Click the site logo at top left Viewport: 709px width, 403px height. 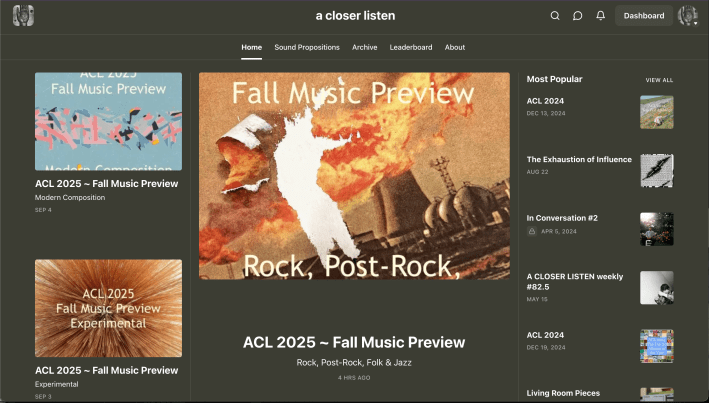(x=23, y=16)
